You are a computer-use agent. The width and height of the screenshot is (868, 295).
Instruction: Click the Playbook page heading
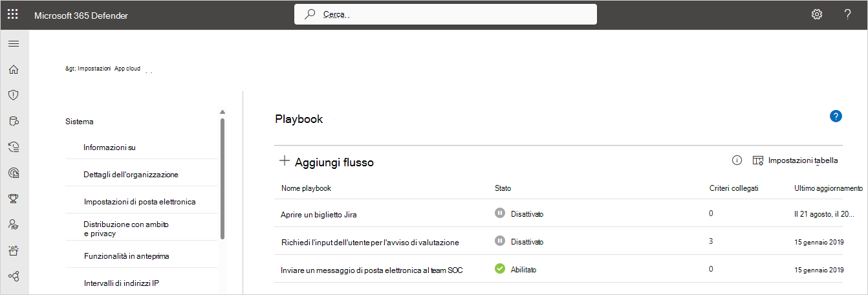299,119
